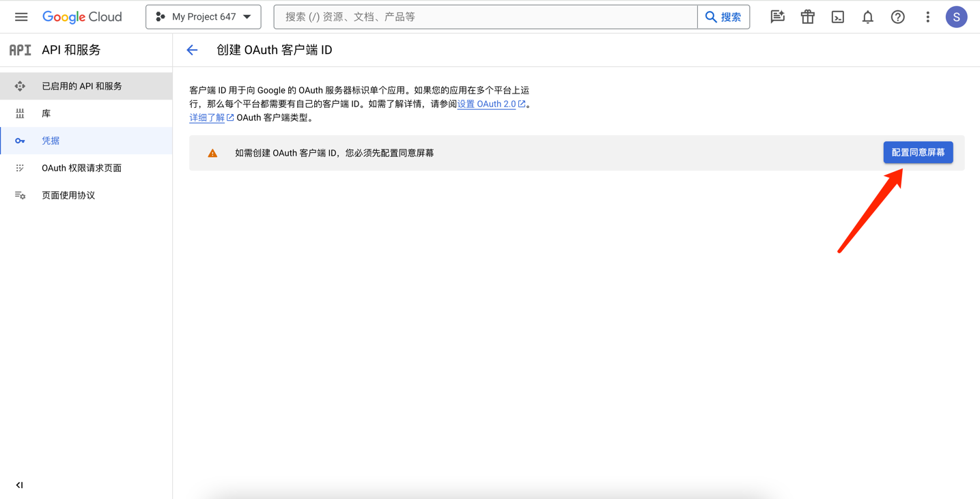Open the notifications bell
This screenshot has height=499, width=980.
click(x=867, y=16)
